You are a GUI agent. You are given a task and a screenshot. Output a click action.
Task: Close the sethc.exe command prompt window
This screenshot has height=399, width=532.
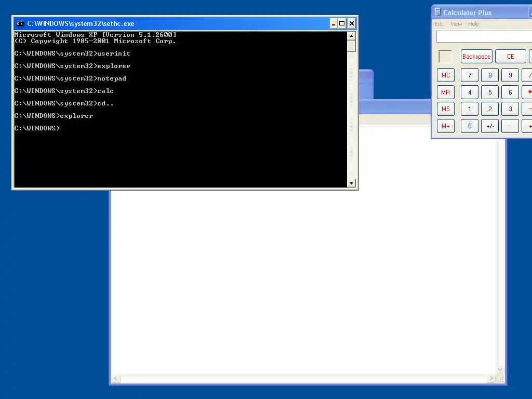[352, 23]
